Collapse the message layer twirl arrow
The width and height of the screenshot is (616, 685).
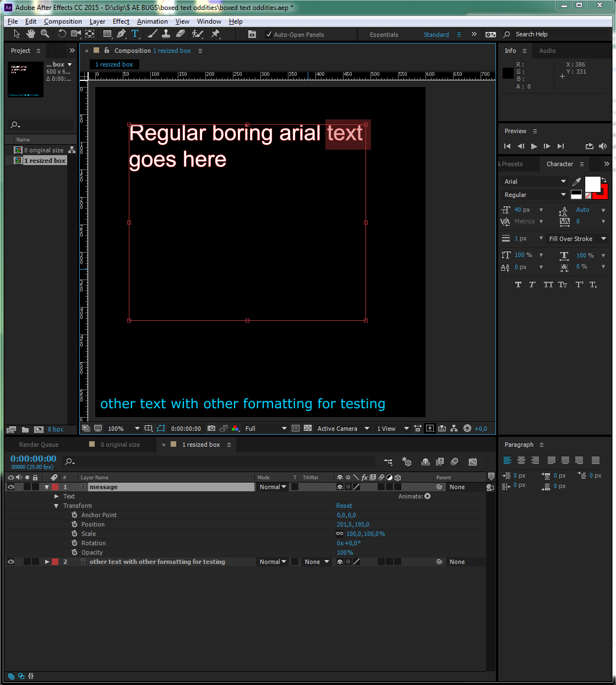click(x=47, y=487)
